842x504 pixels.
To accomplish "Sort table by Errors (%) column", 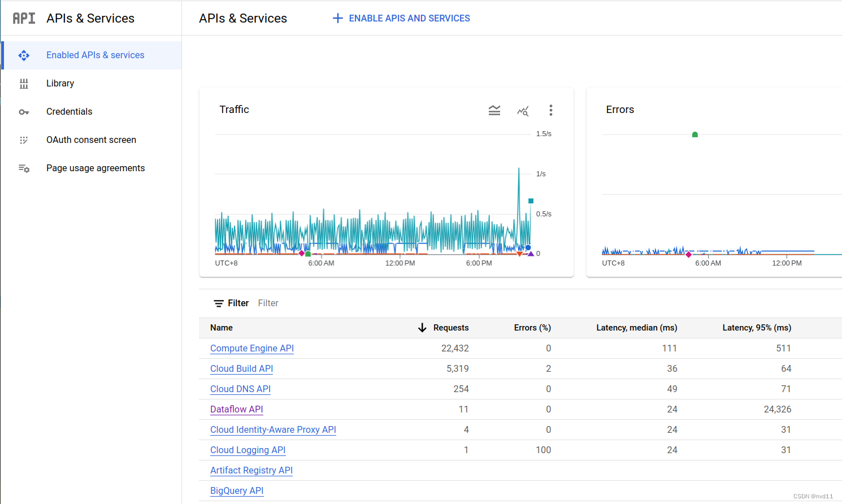I will [532, 328].
